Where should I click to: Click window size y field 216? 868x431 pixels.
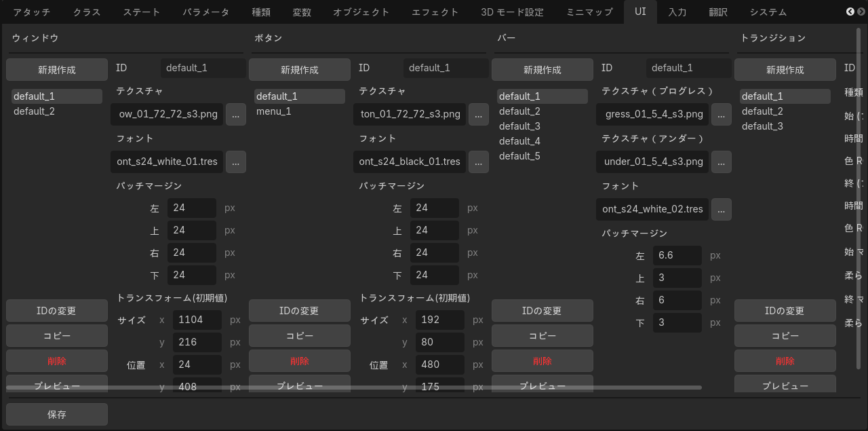197,343
